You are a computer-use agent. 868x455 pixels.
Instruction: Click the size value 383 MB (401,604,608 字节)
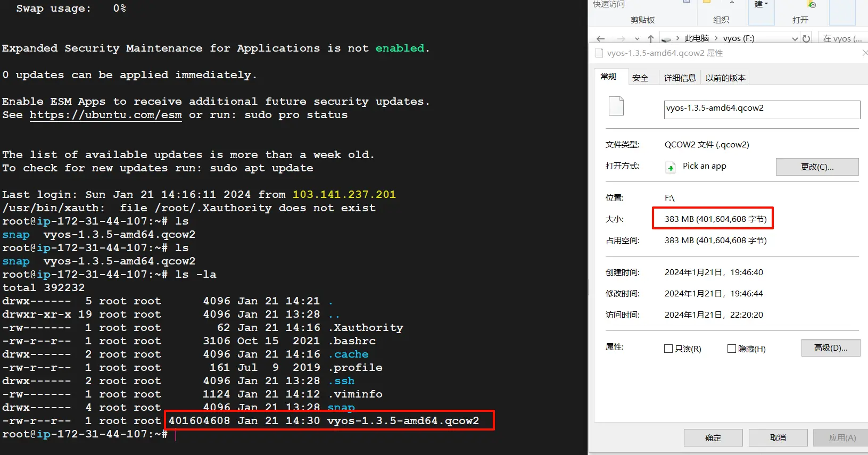click(715, 219)
